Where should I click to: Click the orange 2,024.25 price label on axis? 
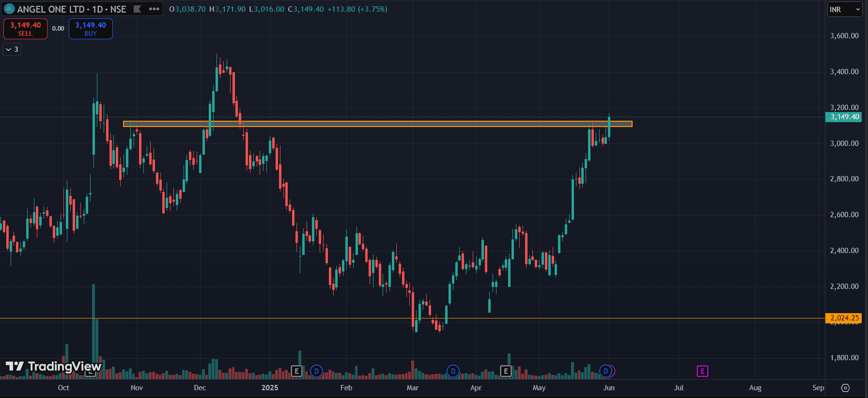[x=843, y=318]
